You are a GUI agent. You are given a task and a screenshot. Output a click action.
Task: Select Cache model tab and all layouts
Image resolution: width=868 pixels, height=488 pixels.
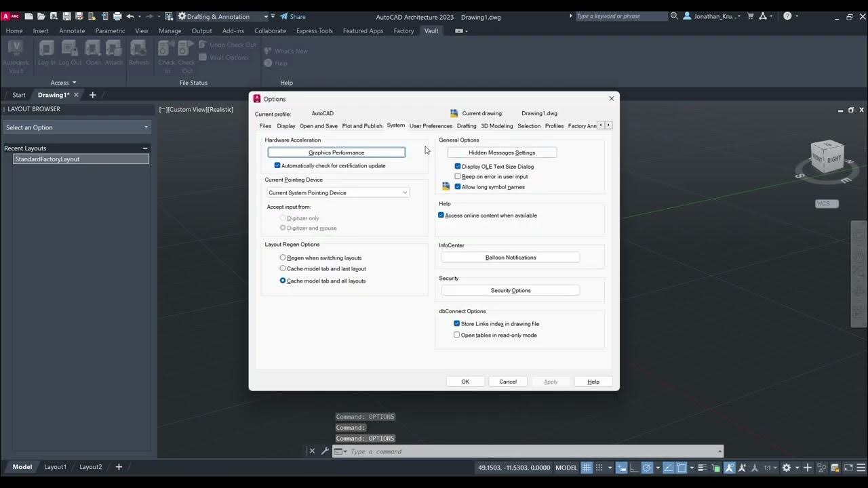[283, 281]
